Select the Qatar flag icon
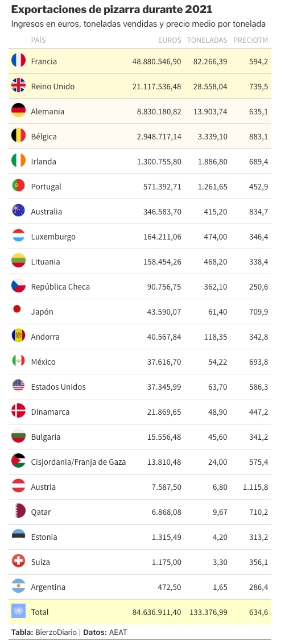 (x=18, y=511)
